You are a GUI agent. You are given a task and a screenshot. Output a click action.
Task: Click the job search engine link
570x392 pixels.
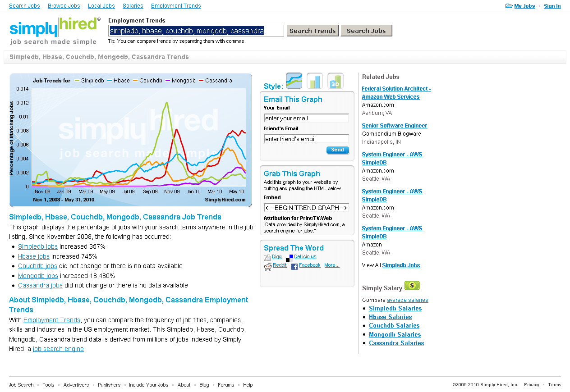click(58, 349)
